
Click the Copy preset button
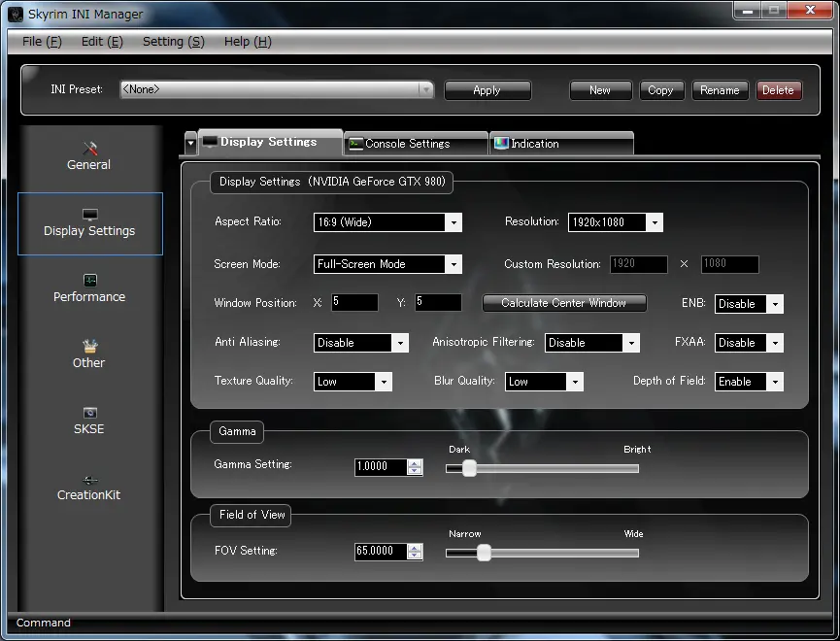click(x=661, y=90)
